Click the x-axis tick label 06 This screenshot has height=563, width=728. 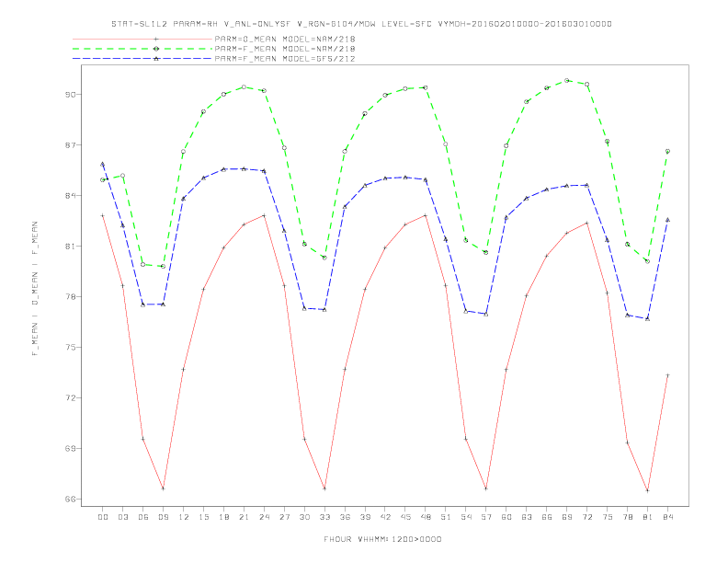click(143, 517)
